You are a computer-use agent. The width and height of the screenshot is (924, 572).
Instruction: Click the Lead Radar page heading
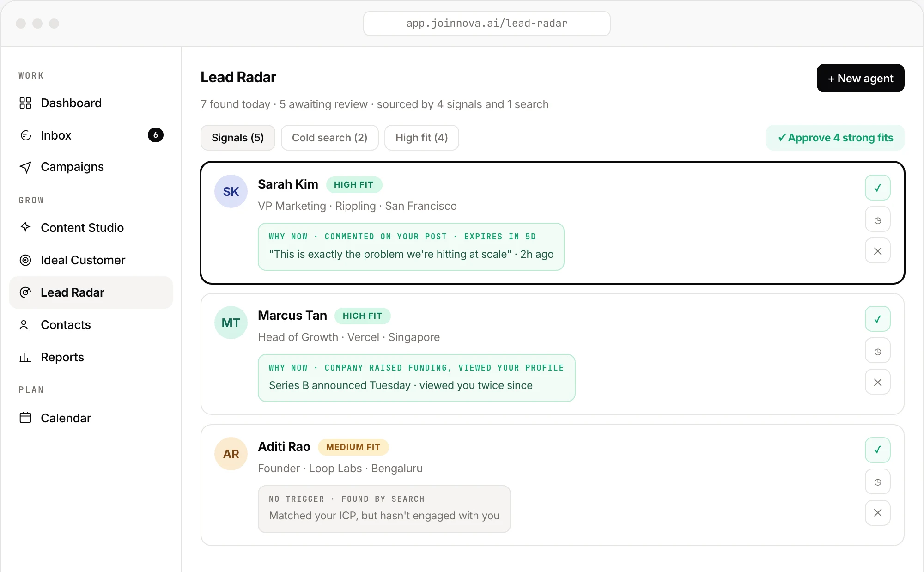click(238, 77)
